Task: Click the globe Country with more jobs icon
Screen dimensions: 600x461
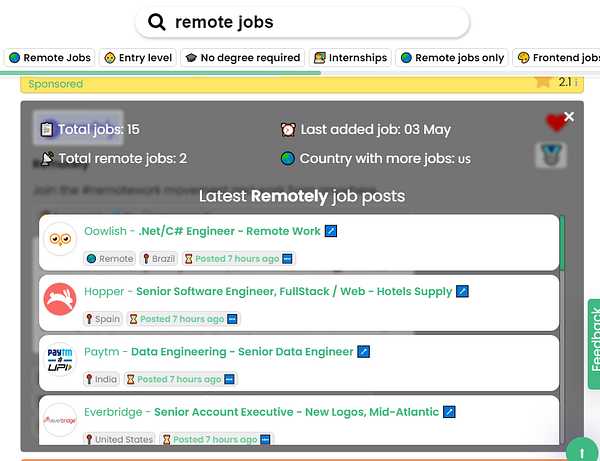Action: click(x=288, y=158)
